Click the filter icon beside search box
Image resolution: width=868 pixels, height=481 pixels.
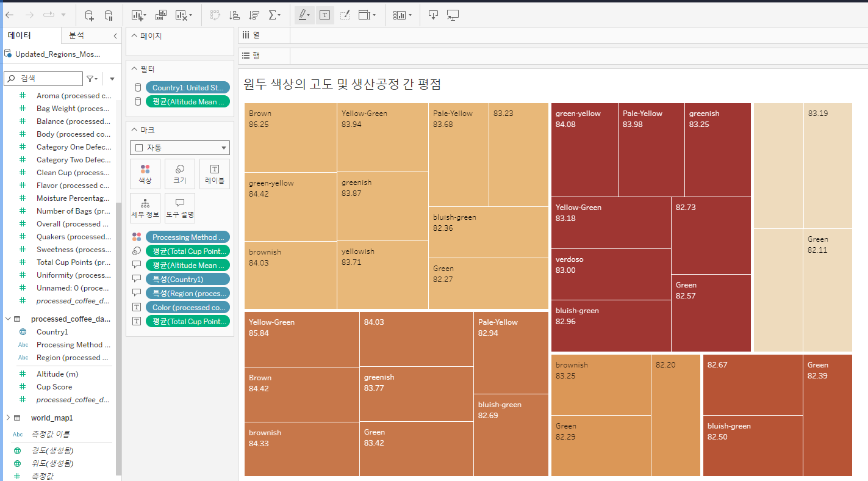[91, 79]
